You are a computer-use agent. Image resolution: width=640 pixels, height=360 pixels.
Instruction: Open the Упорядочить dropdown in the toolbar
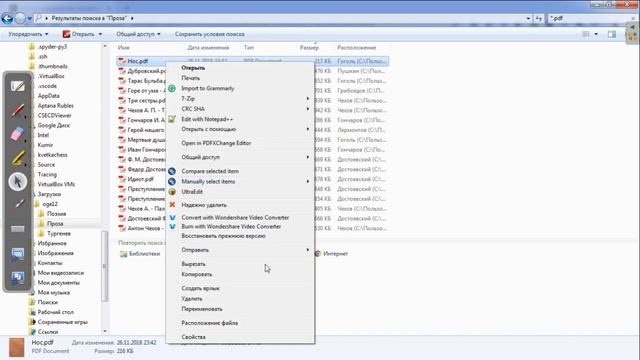coord(28,34)
